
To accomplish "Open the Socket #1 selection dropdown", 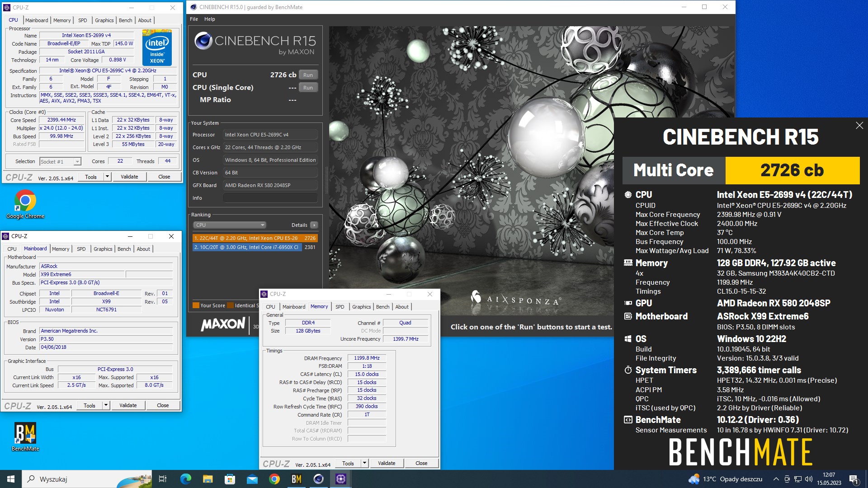I will coord(60,161).
